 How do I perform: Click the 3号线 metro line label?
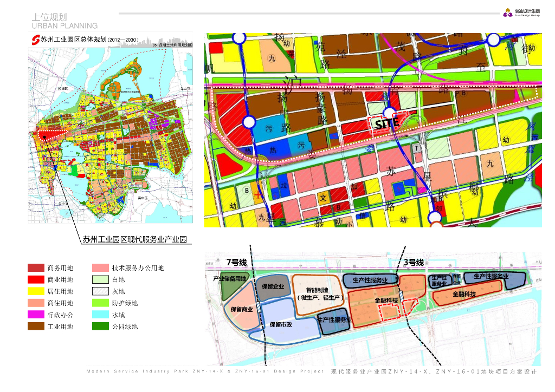pyautogui.click(x=414, y=262)
